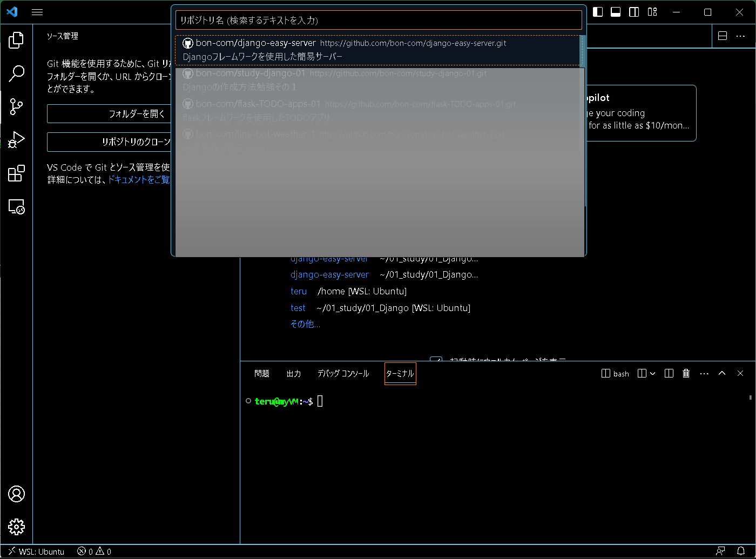This screenshot has height=559, width=756.
Task: Click the WSL: Ubuntu remote indicator
Action: click(x=36, y=551)
